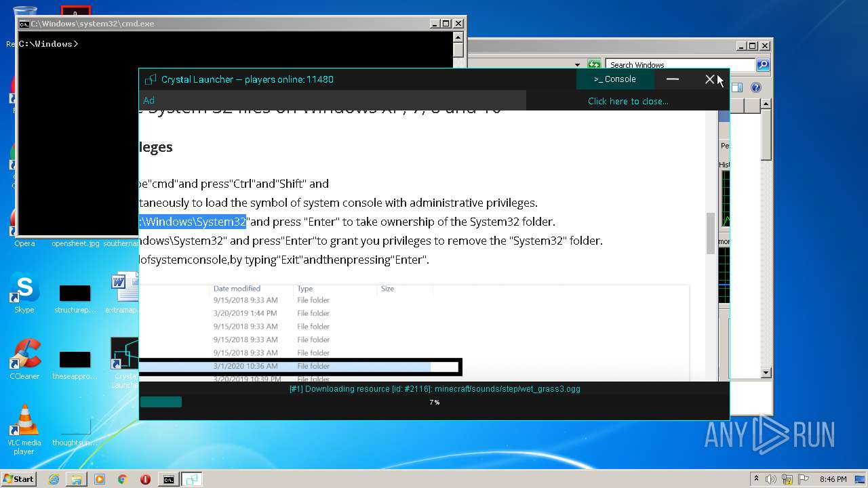Click the Opera desktop shortcut label
This screenshot has width=868, height=488.
tap(24, 243)
